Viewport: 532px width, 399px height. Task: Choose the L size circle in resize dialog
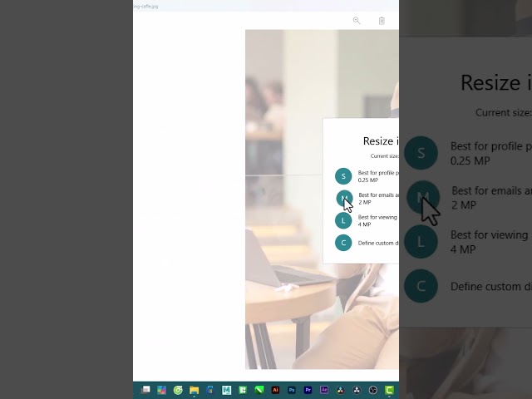tap(343, 220)
